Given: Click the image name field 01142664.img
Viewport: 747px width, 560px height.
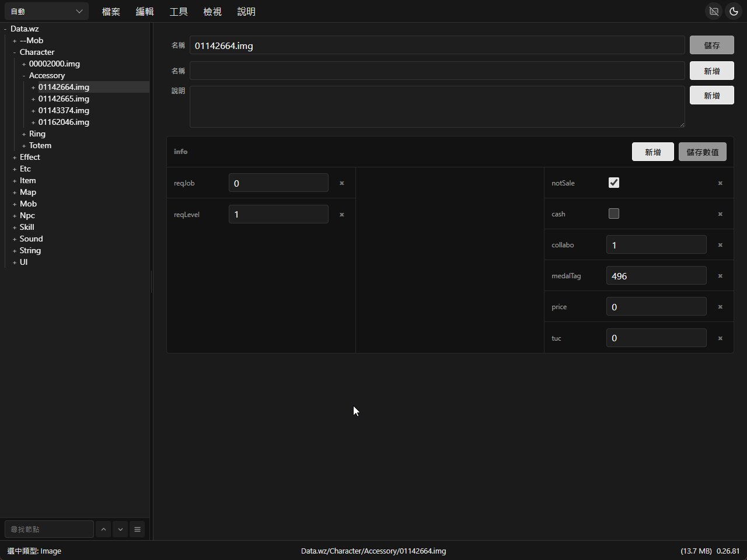Looking at the screenshot, I should (x=437, y=45).
